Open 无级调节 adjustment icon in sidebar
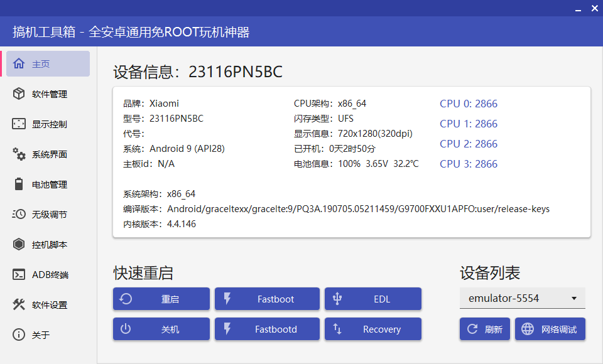 click(19, 214)
